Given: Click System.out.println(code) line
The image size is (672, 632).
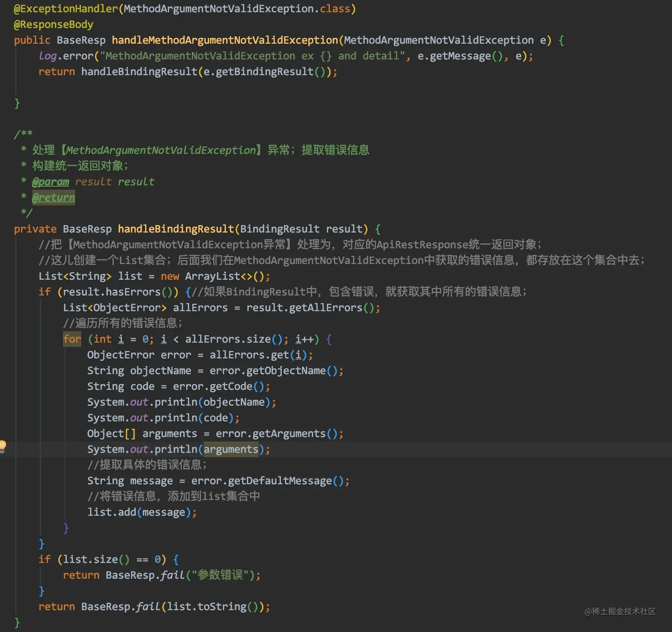Looking at the screenshot, I should point(163,418).
